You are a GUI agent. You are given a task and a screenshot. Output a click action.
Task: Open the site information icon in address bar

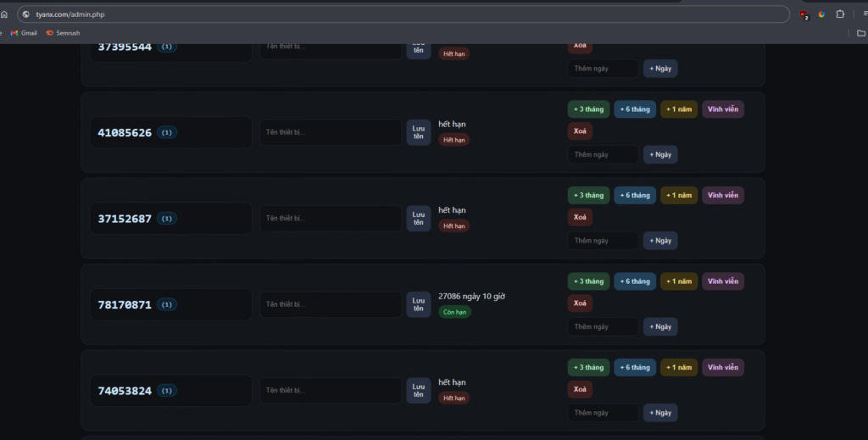click(x=26, y=14)
